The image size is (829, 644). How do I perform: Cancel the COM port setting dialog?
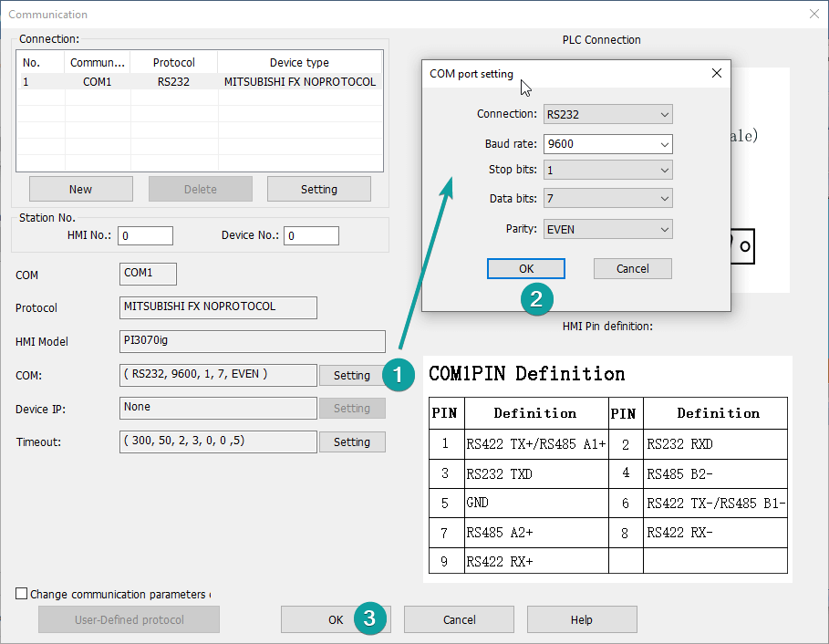coord(632,269)
